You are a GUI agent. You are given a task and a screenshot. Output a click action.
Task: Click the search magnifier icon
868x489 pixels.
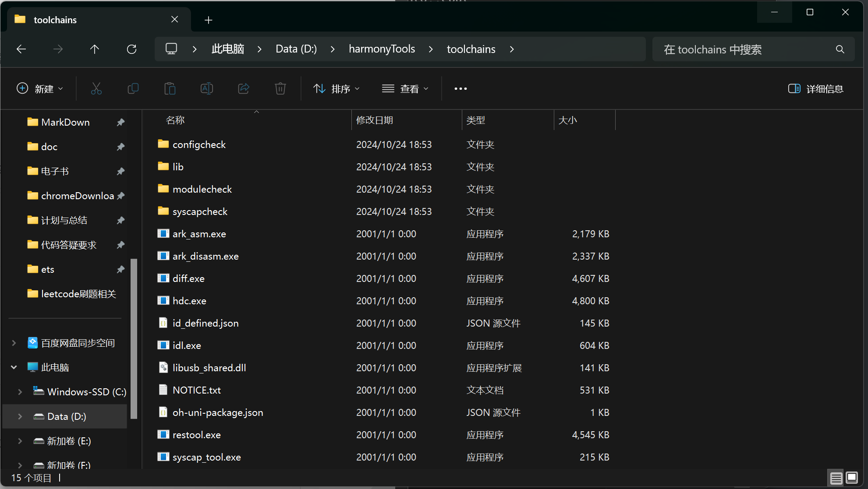tap(840, 49)
